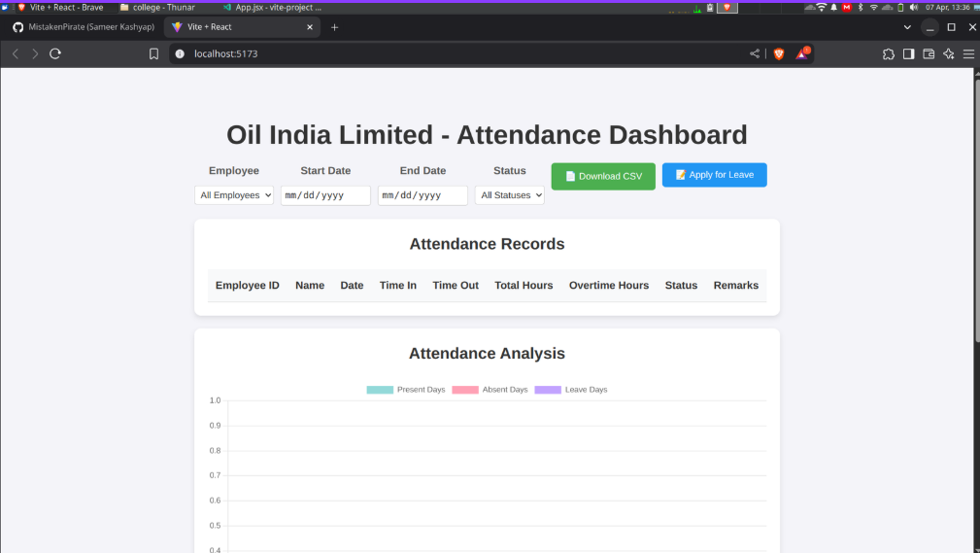Screen dimensions: 980x553
Task: Click the Employee ID column header
Action: (248, 286)
